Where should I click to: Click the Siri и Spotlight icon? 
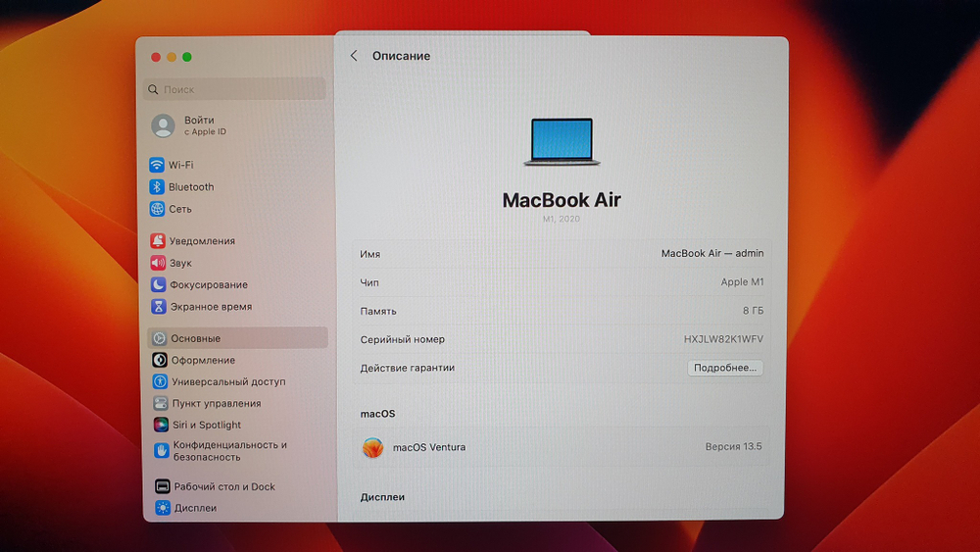[x=161, y=425]
